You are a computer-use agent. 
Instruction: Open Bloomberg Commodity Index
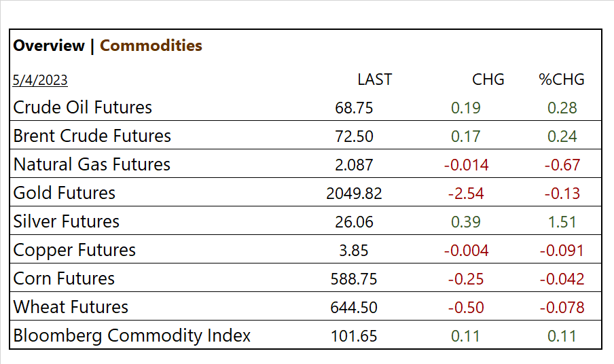132,335
